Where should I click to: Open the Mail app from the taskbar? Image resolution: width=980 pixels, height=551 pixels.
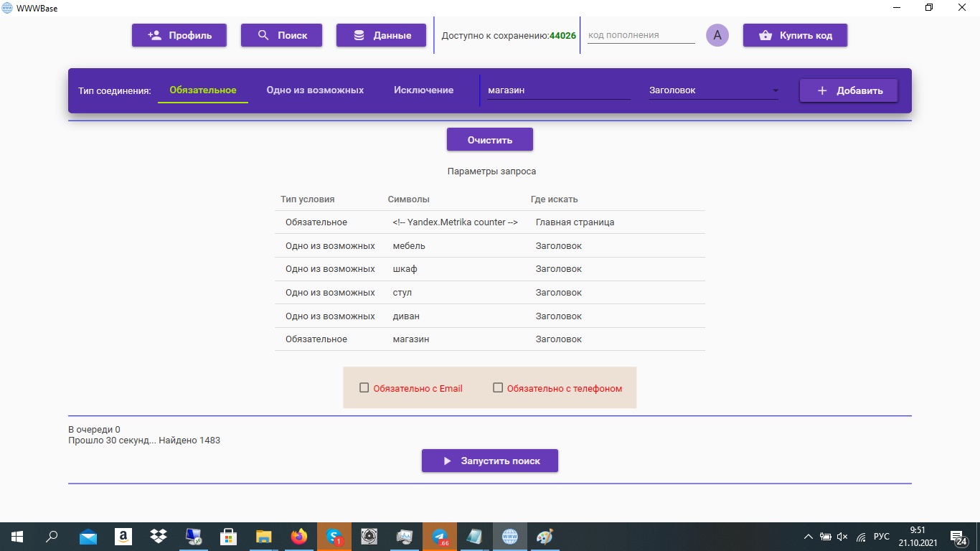[88, 537]
